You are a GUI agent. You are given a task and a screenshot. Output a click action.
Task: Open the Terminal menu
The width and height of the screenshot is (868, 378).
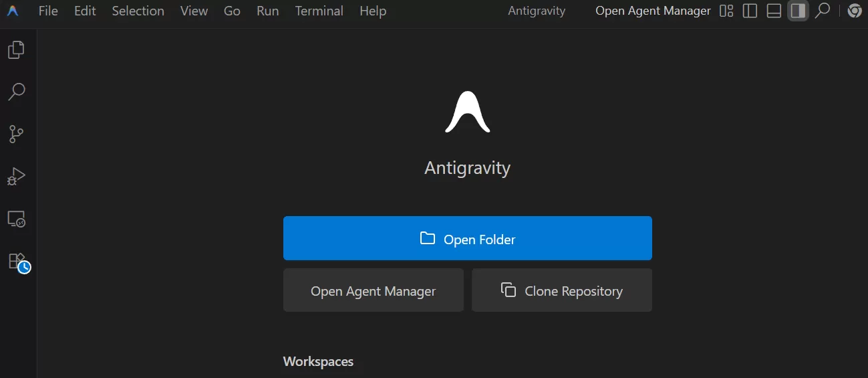pyautogui.click(x=319, y=11)
